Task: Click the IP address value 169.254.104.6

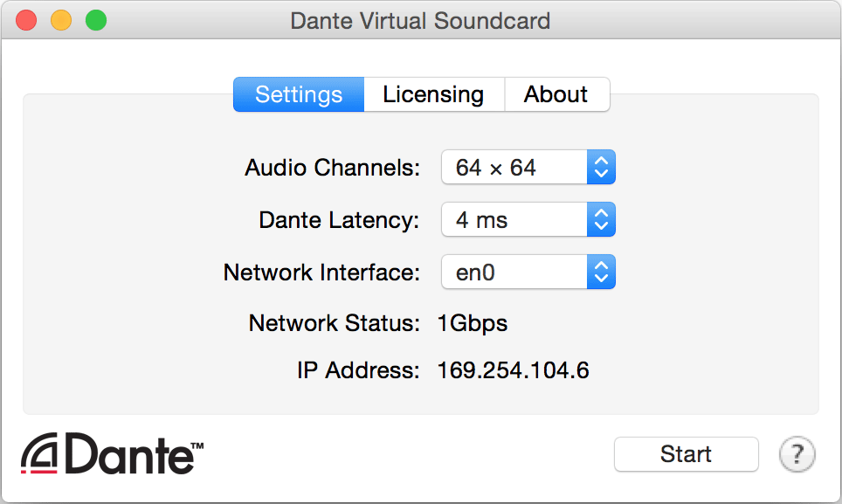Action: click(x=513, y=370)
